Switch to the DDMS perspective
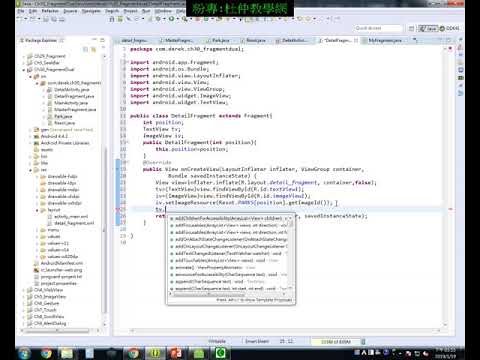The width and height of the screenshot is (480, 360). click(x=450, y=28)
